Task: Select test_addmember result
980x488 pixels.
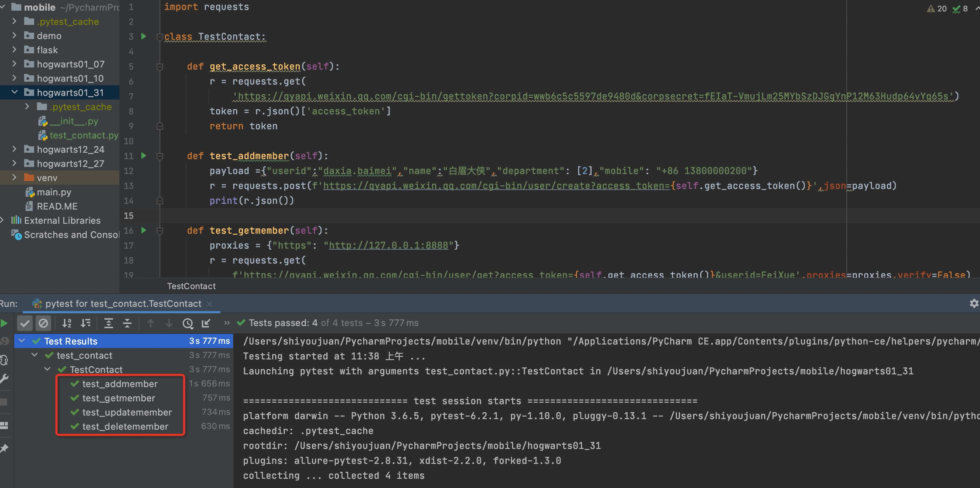Action: pyautogui.click(x=120, y=384)
